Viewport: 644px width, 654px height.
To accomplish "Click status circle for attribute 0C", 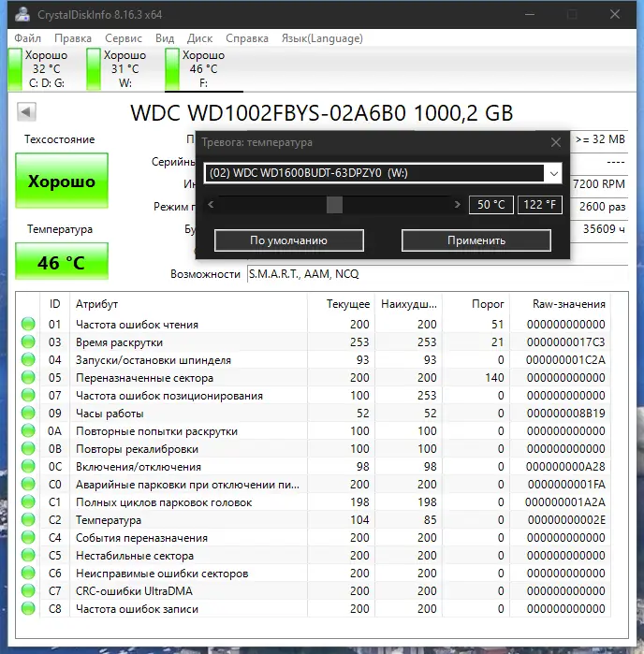I will [x=28, y=466].
